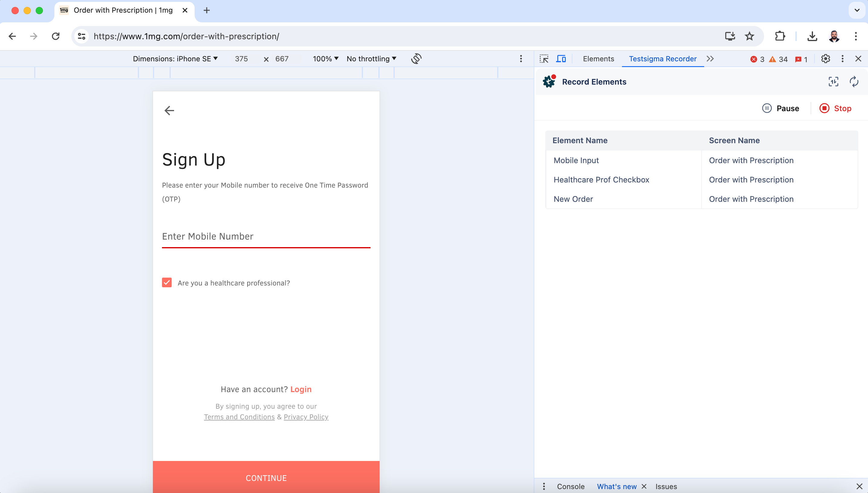The image size is (868, 493).
Task: Open the Issues drawer tab
Action: pos(666,486)
